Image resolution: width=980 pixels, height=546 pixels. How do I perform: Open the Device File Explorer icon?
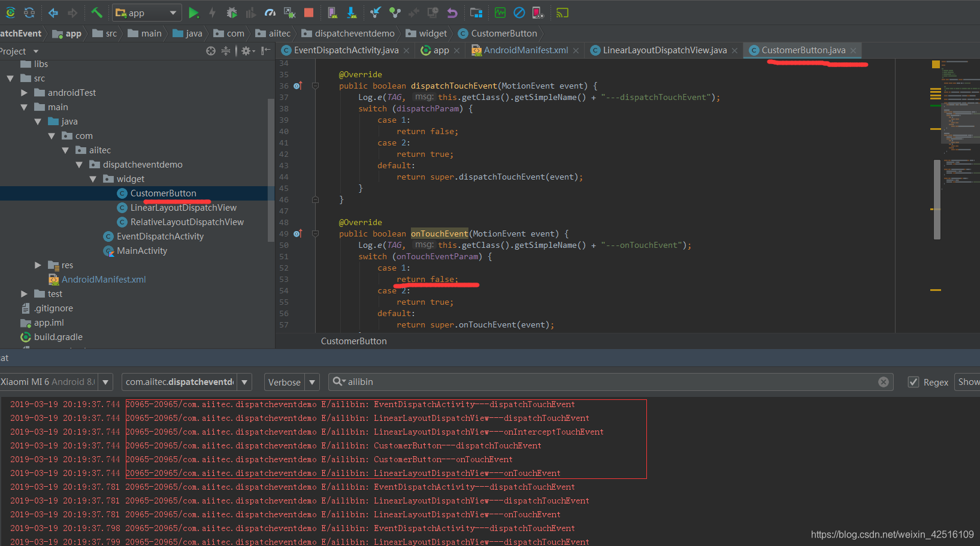click(538, 13)
